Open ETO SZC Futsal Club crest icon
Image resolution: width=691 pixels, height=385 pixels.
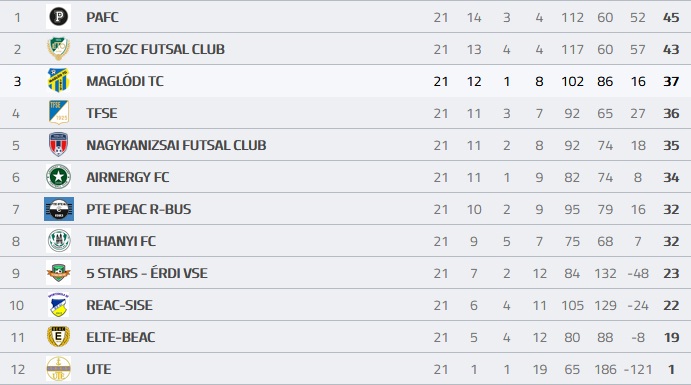59,49
